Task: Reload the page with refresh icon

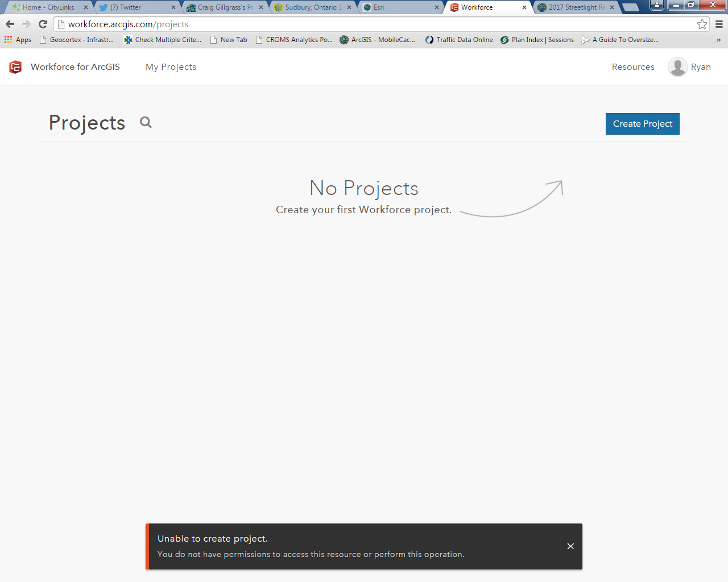Action: (43, 24)
